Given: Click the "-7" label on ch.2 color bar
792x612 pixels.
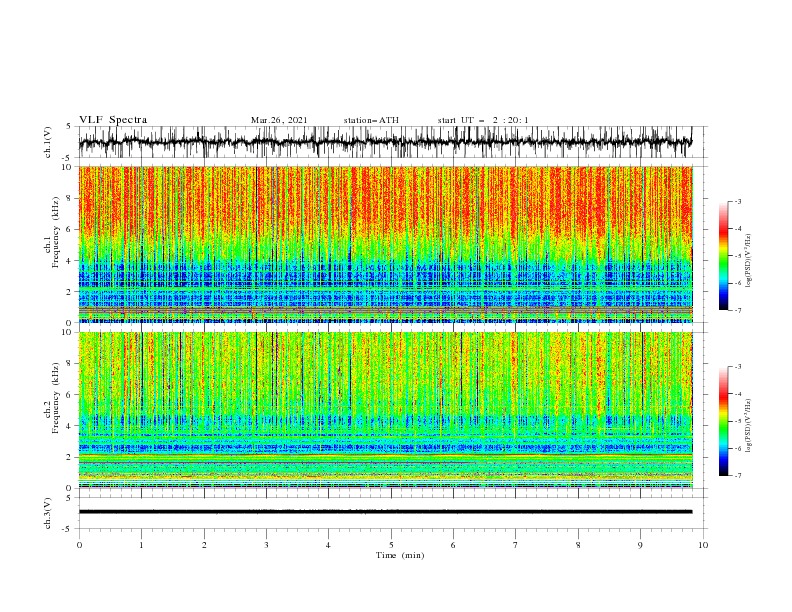Looking at the screenshot, I should 737,475.
